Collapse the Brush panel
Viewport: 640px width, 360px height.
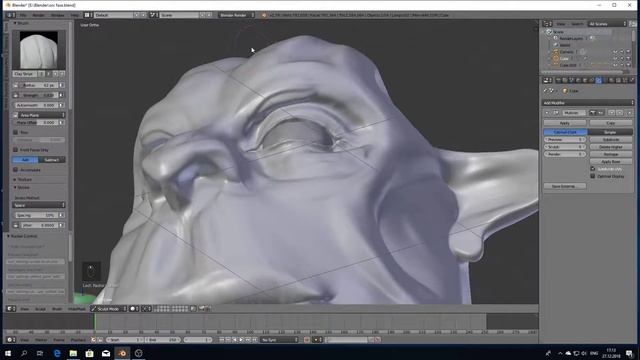click(x=15, y=23)
